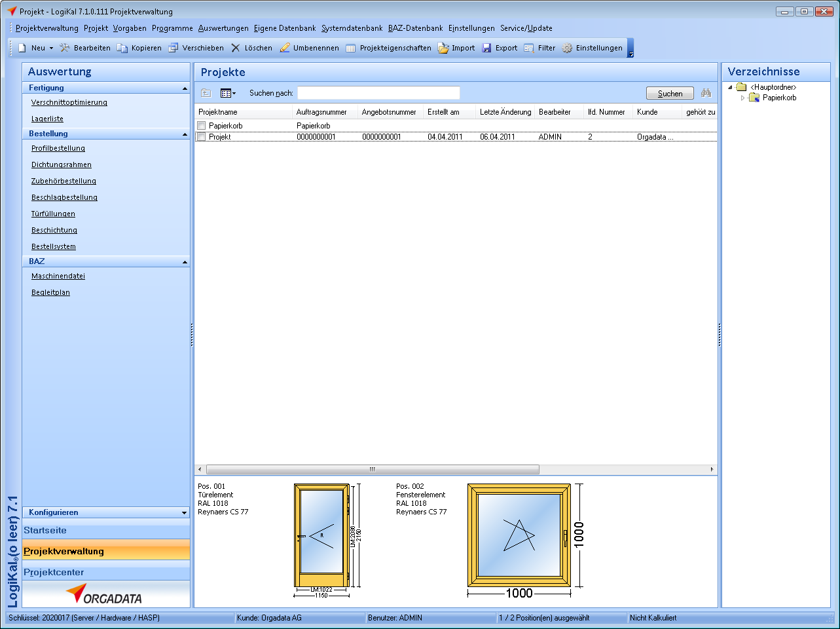Click the Hauptordner folder icon

(x=742, y=87)
